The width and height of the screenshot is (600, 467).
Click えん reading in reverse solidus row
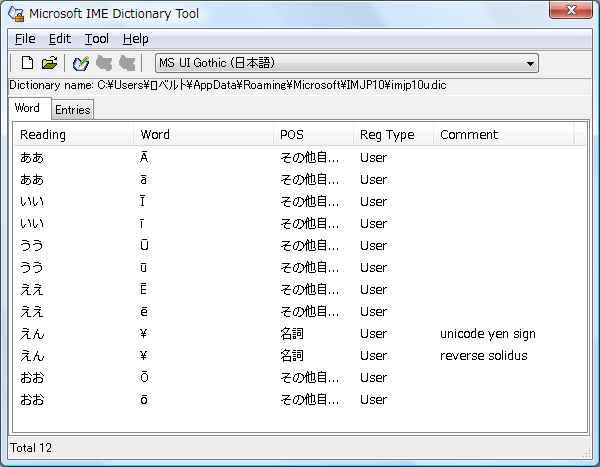[x=32, y=356]
